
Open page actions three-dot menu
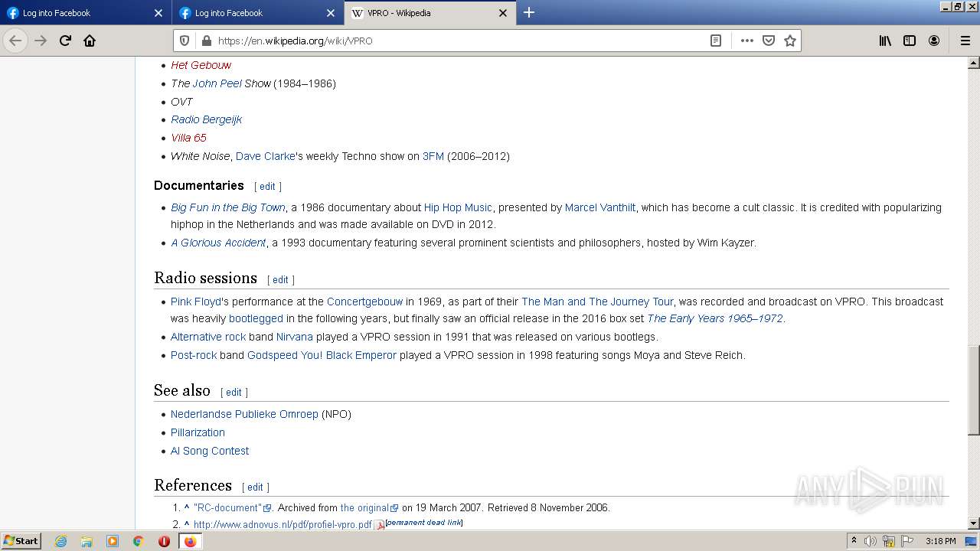(747, 41)
